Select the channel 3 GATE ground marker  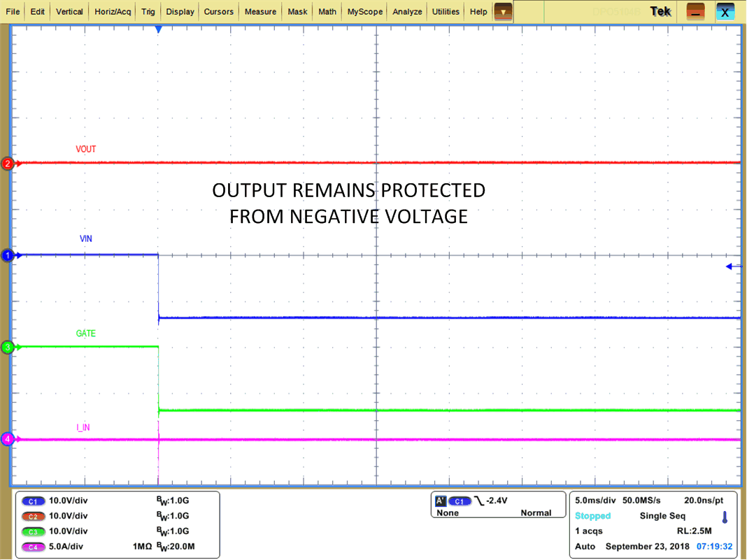[8, 347]
